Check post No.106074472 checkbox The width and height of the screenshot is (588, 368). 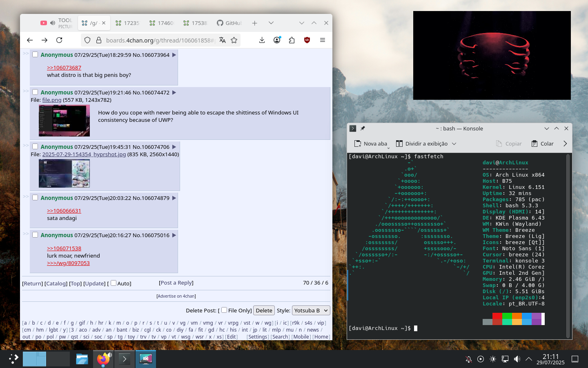tap(35, 92)
